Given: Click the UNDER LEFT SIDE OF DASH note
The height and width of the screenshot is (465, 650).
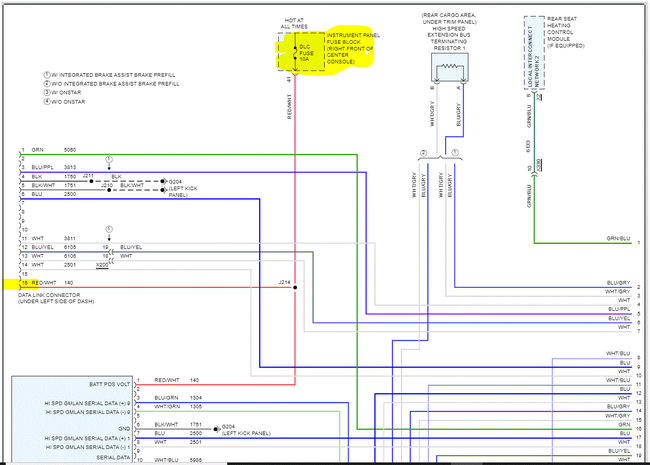Looking at the screenshot, I should (x=56, y=301).
